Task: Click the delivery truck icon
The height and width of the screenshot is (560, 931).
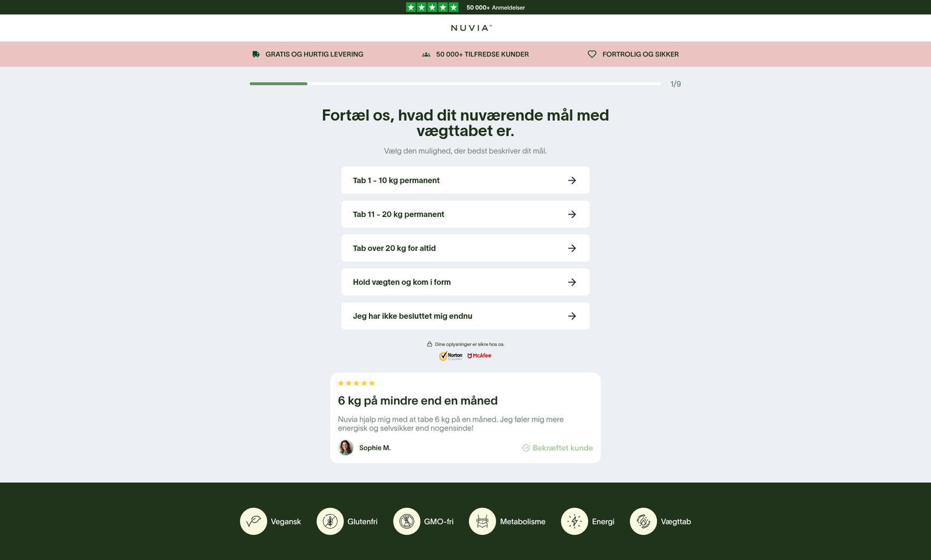Action: [256, 54]
